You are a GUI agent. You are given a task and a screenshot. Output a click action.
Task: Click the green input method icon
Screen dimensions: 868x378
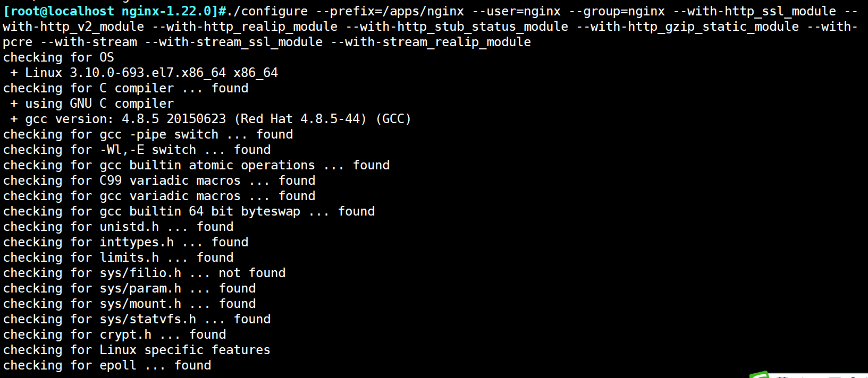pyautogui.click(x=760, y=374)
